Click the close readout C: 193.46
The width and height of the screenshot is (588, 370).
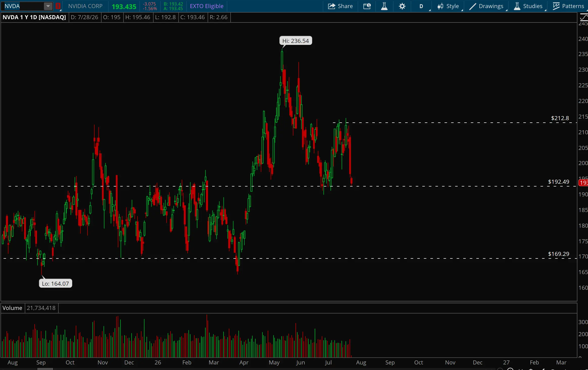(193, 17)
